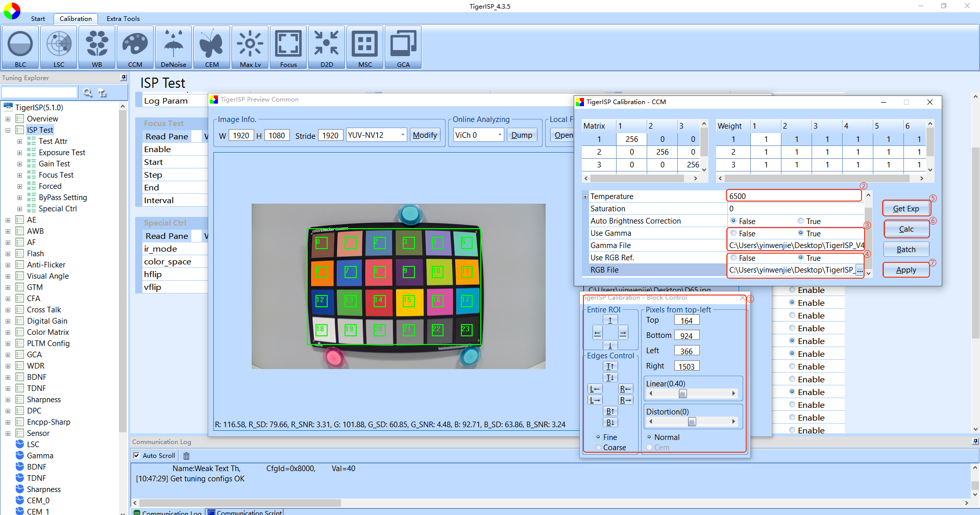Screen dimensions: 980x515
Task: Toggle the Auto Scroll checkbox
Action: [x=136, y=455]
